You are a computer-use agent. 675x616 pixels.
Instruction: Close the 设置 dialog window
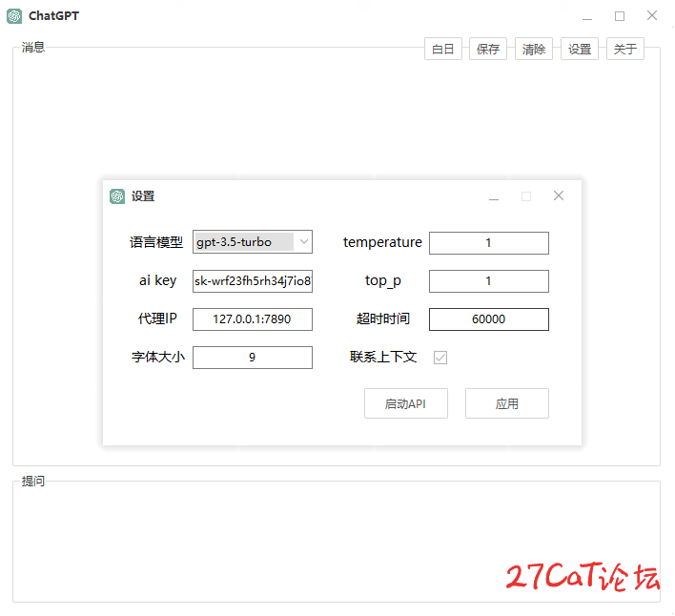(559, 195)
